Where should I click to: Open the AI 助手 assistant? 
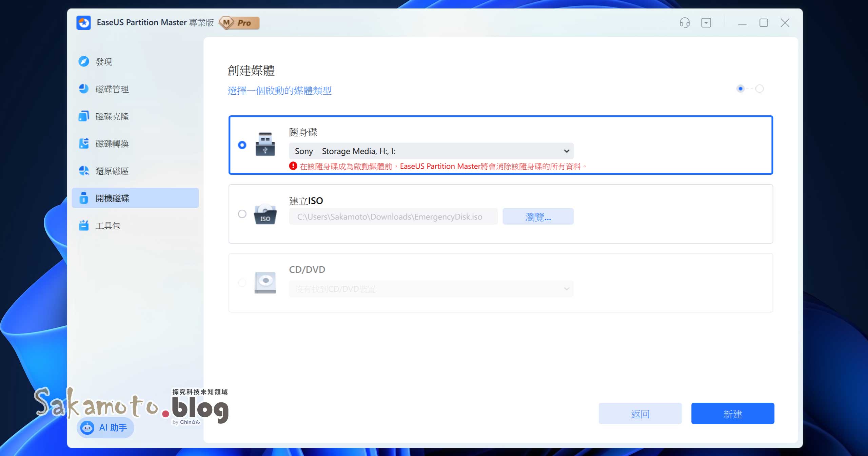coord(105,428)
